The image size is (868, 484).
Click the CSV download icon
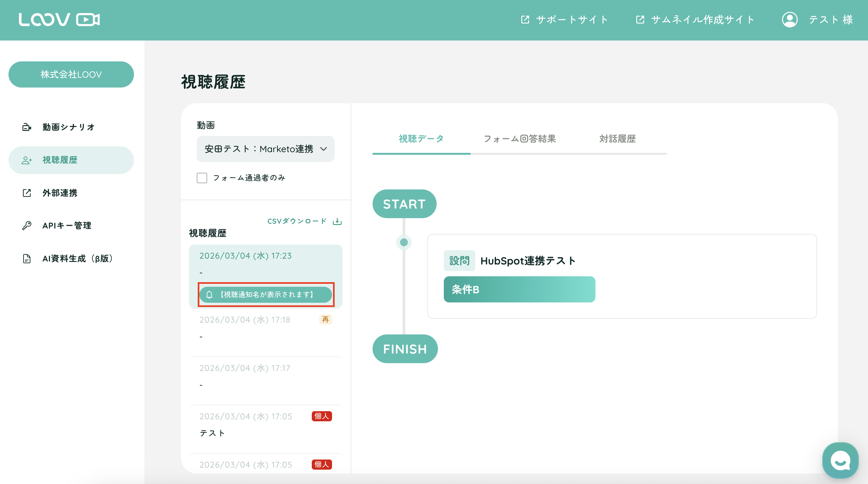337,221
